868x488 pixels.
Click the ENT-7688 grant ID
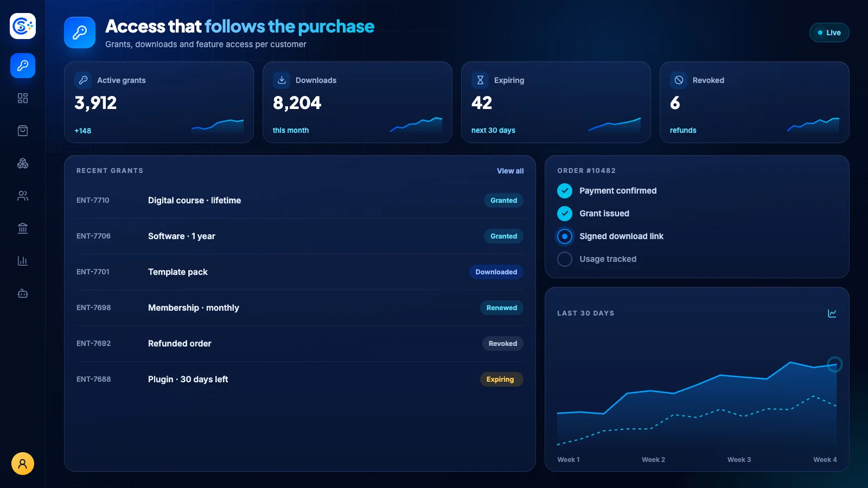pos(93,380)
